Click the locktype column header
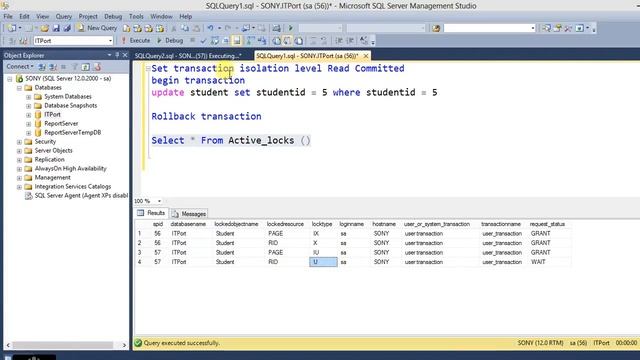The height and width of the screenshot is (360, 640). 322,224
